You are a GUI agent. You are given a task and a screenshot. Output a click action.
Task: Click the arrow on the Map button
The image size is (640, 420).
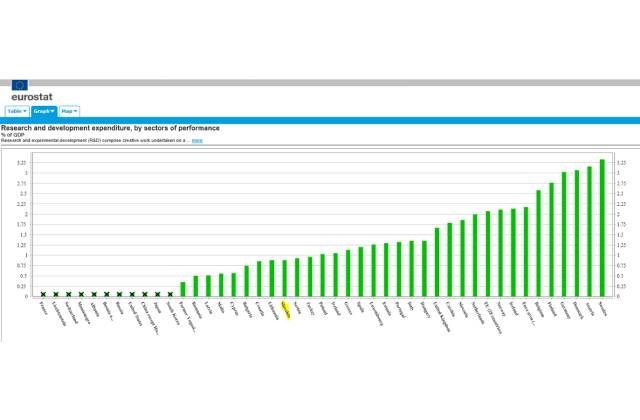(x=76, y=111)
